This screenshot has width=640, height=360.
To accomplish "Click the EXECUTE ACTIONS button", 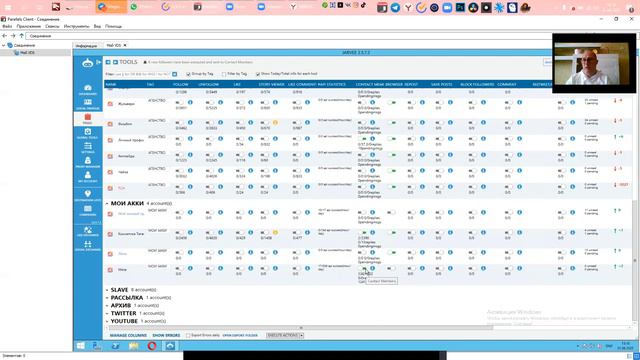I will click(282, 336).
